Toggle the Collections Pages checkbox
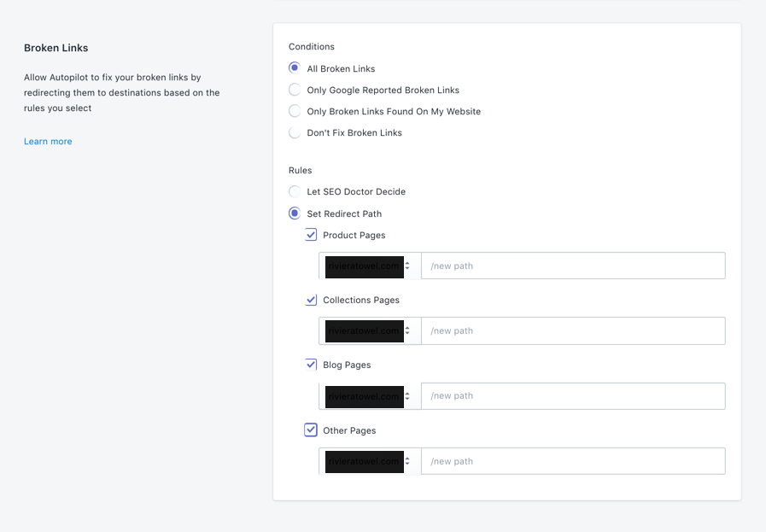The width and height of the screenshot is (766, 532). [311, 300]
